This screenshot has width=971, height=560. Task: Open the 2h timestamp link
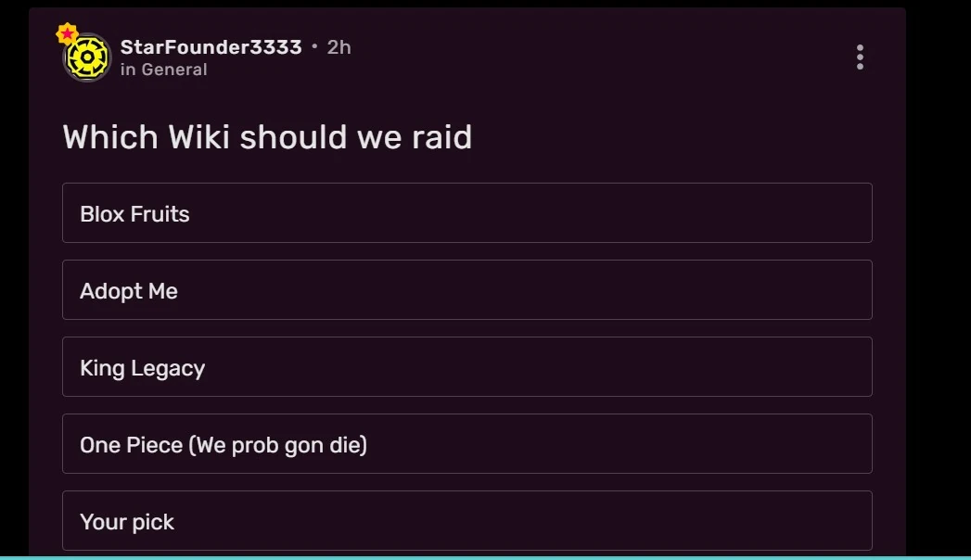pyautogui.click(x=339, y=46)
